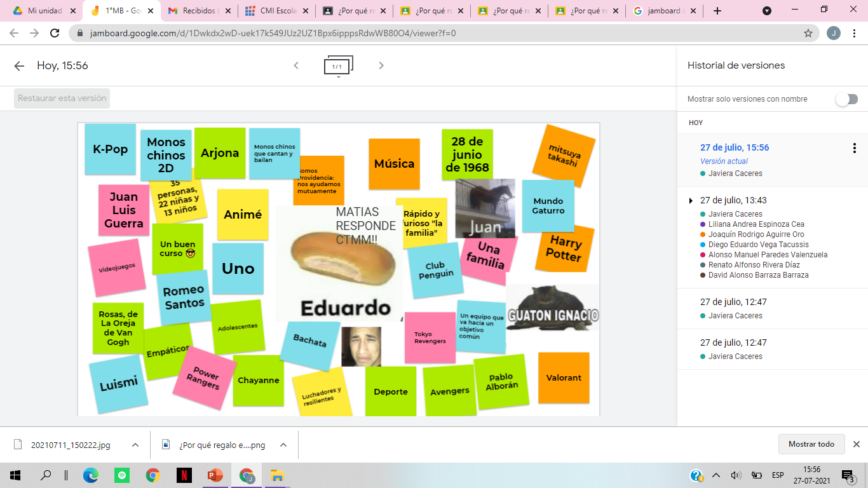This screenshot has height=488, width=868.
Task: Click the back arrow beside Hoy, 15:56
Action: pyautogui.click(x=19, y=66)
